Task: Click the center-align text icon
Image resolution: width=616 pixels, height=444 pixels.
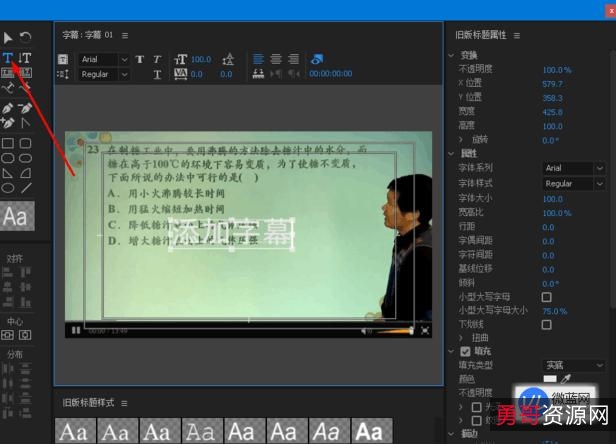Action: [273, 59]
